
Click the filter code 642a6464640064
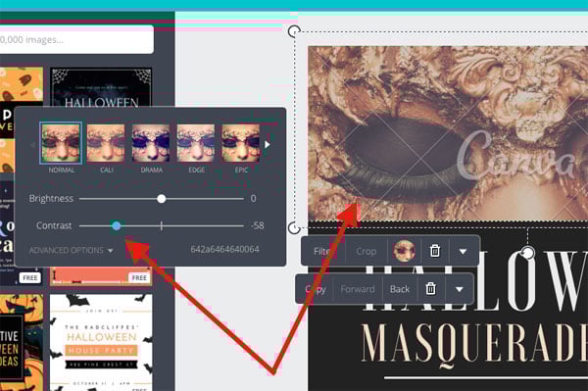(x=224, y=249)
